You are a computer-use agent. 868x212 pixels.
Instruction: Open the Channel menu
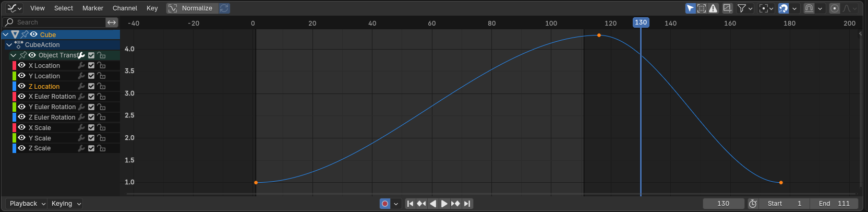125,8
